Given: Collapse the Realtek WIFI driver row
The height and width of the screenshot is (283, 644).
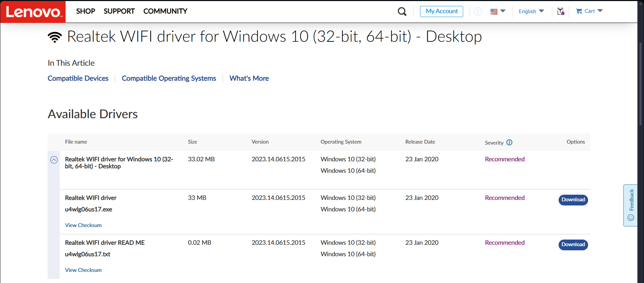Looking at the screenshot, I should [x=54, y=160].
